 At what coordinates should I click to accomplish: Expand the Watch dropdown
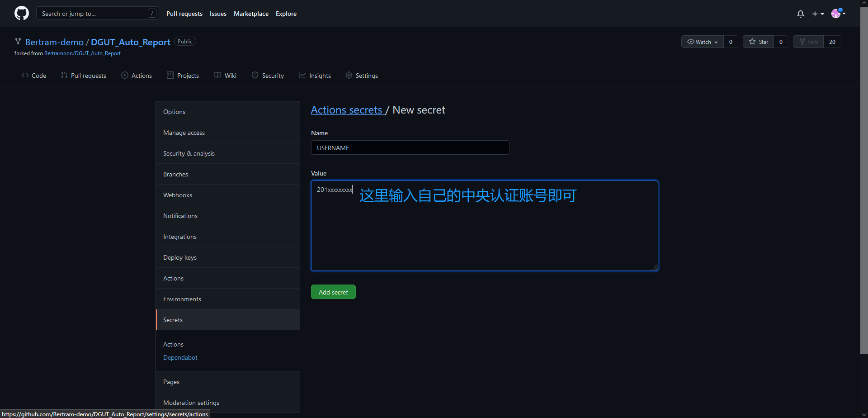point(703,42)
